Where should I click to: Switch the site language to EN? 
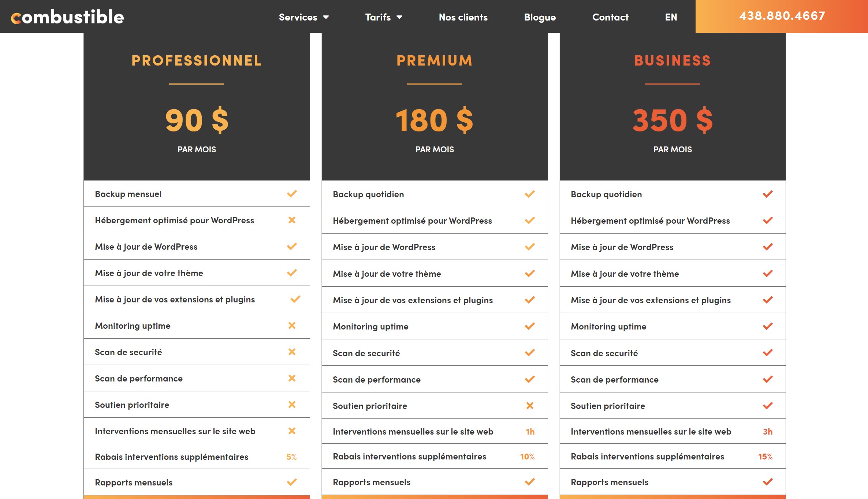(x=671, y=17)
